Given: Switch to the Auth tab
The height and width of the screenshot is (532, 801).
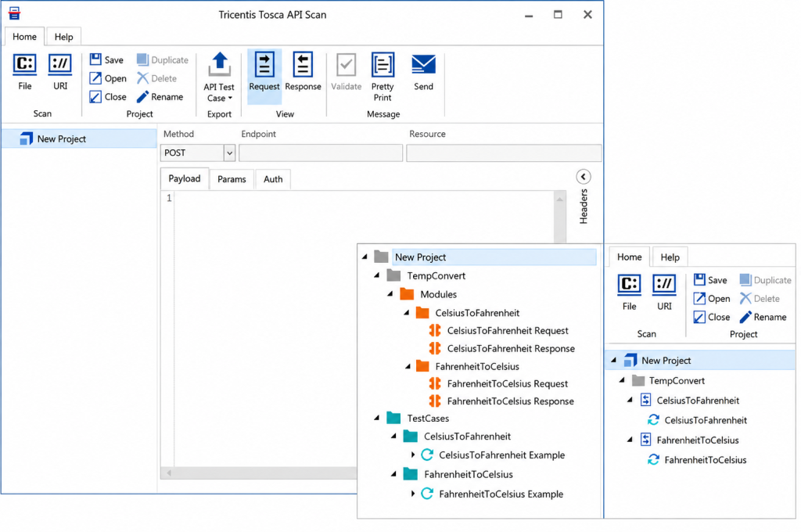Looking at the screenshot, I should pyautogui.click(x=273, y=179).
